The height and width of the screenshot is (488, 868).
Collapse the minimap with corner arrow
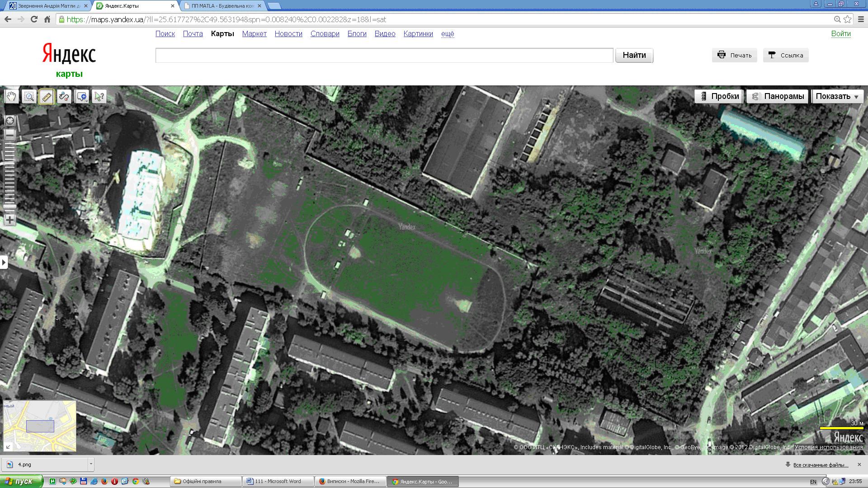(8, 447)
